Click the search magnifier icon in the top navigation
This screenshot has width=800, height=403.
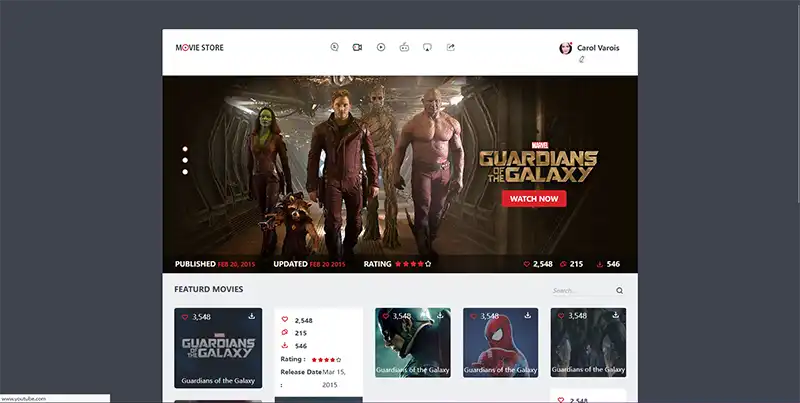(x=334, y=47)
